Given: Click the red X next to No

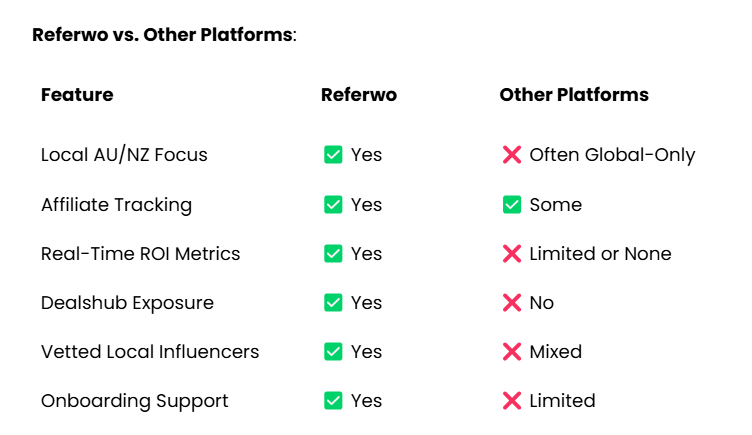Looking at the screenshot, I should [511, 303].
